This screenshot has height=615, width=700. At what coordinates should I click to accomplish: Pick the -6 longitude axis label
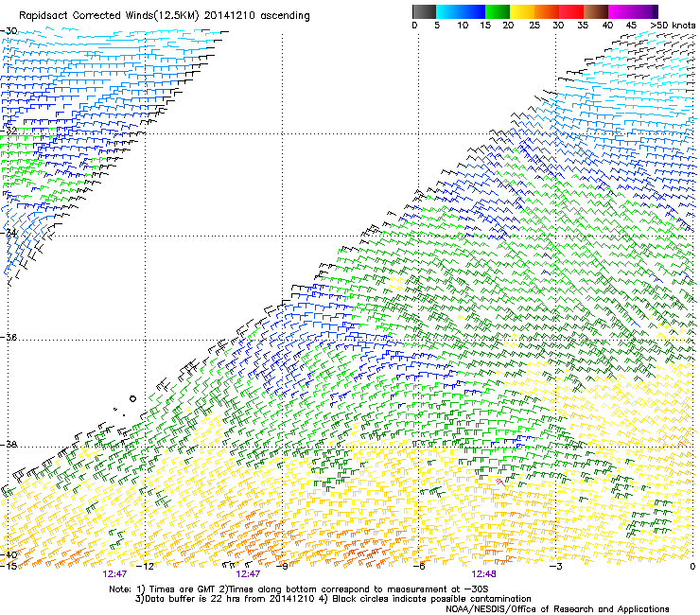coord(418,567)
